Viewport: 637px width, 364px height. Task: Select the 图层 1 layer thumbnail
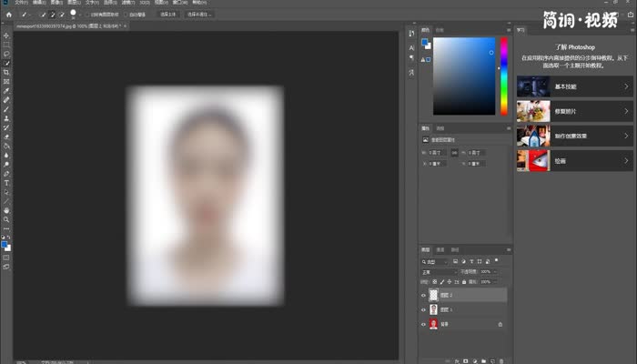point(433,309)
